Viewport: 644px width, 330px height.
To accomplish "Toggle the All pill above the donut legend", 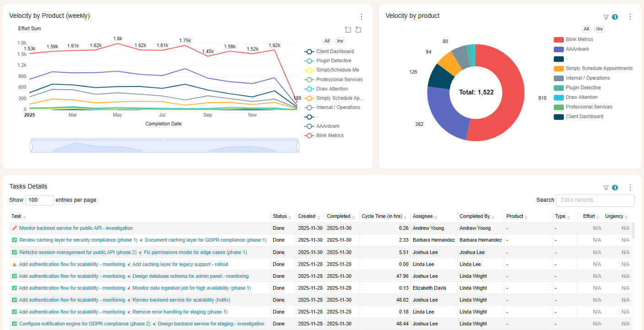I will coord(586,29).
